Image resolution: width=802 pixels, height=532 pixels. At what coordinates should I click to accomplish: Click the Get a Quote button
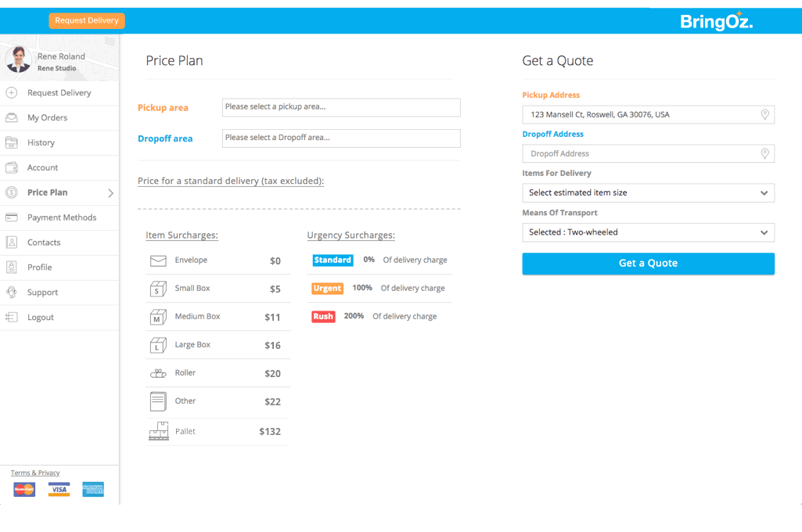pos(648,264)
